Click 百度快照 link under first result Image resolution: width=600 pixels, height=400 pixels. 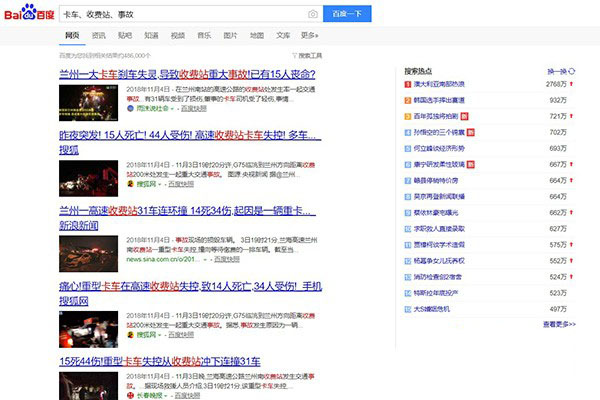coord(180,107)
